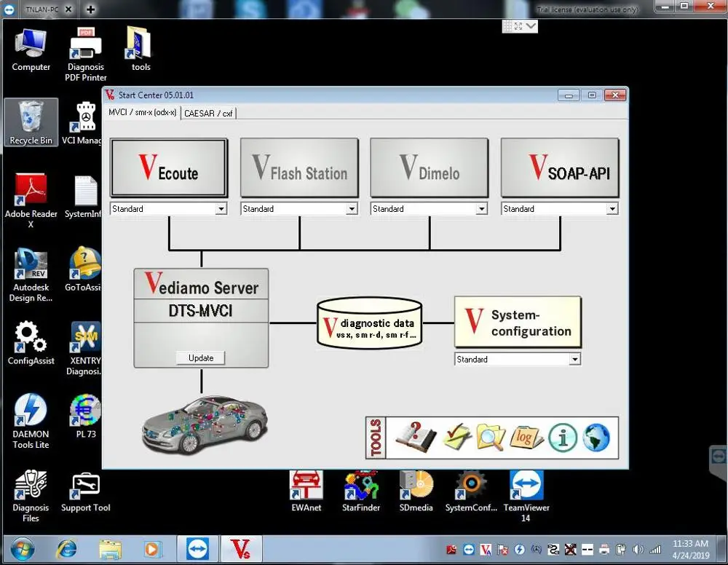The width and height of the screenshot is (728, 565).
Task: Launch SOAP-API module
Action: click(560, 167)
